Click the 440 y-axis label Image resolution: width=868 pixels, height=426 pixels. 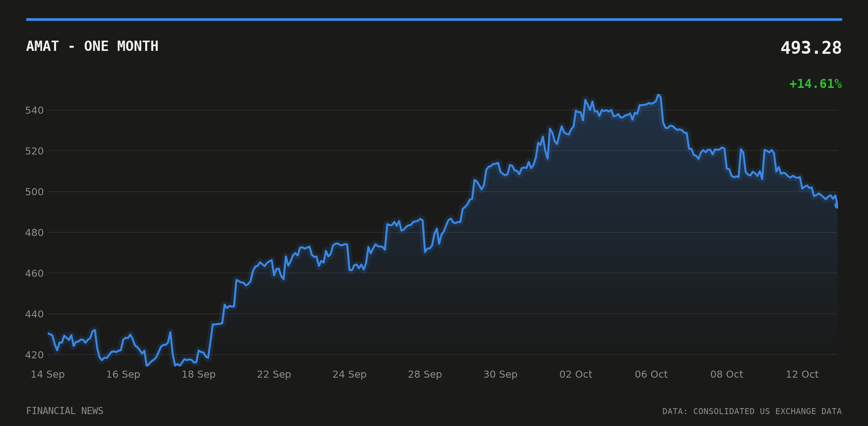click(x=34, y=314)
